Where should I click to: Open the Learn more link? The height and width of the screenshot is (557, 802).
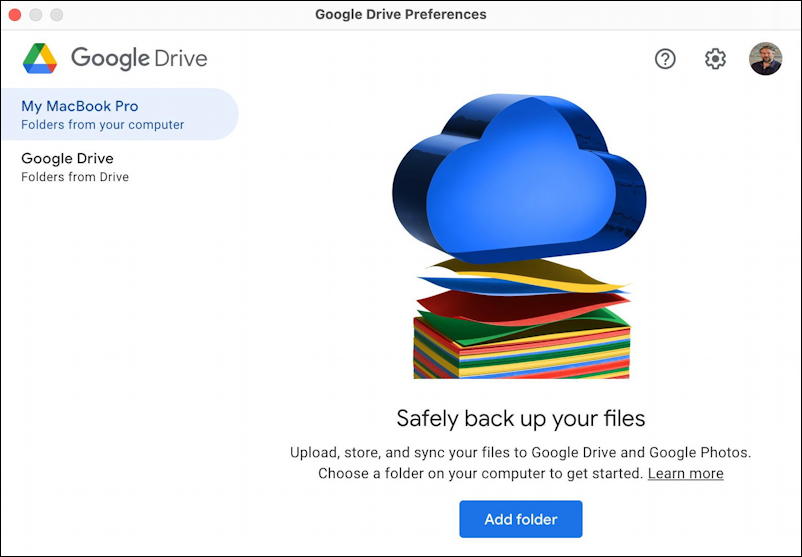(x=685, y=473)
